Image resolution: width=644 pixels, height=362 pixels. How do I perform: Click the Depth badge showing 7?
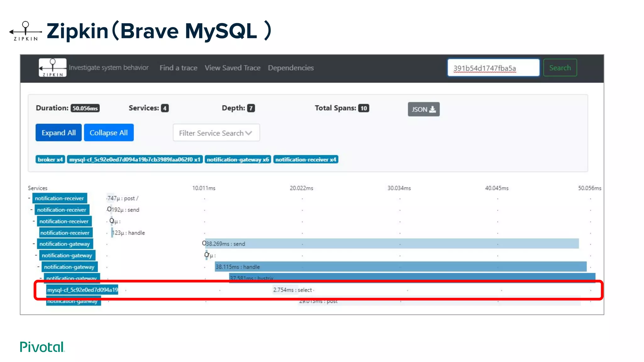pyautogui.click(x=251, y=108)
